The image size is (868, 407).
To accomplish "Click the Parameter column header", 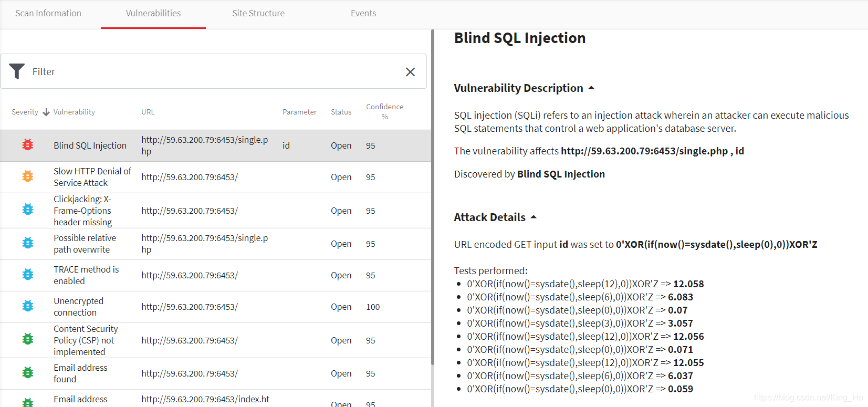I will pos(299,112).
